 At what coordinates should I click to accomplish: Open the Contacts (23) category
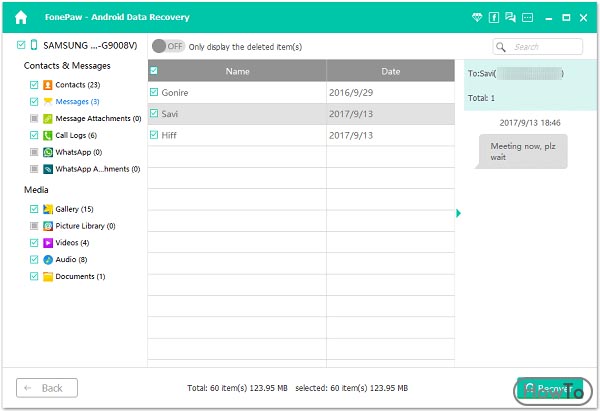coord(78,85)
